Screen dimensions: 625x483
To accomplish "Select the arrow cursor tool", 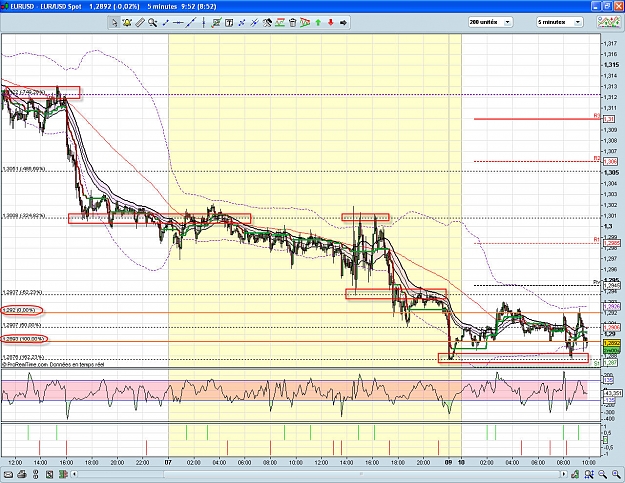I will (114, 23).
